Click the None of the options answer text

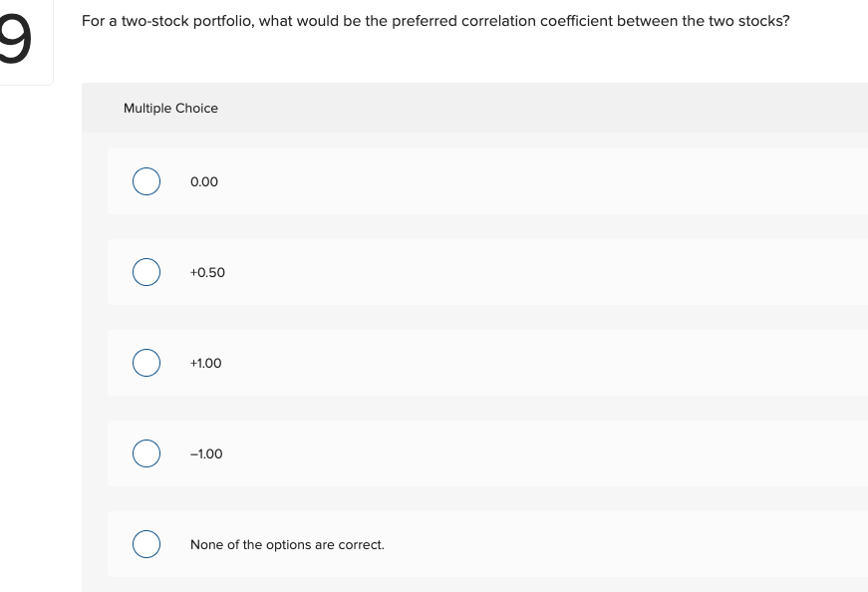[x=287, y=544]
